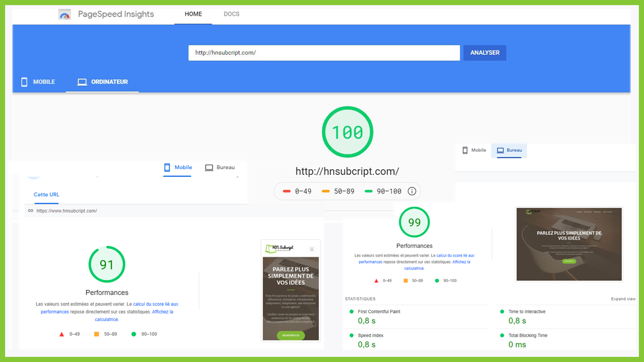Open the "calcul du score" link under score 91

coord(110,308)
